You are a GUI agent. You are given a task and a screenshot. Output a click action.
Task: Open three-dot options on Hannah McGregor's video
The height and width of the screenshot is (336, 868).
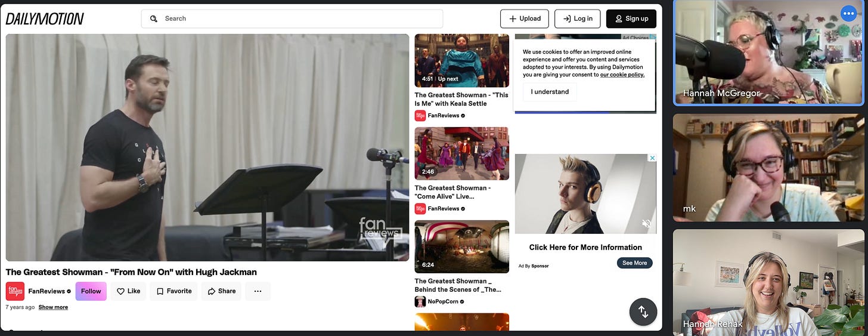pos(848,14)
